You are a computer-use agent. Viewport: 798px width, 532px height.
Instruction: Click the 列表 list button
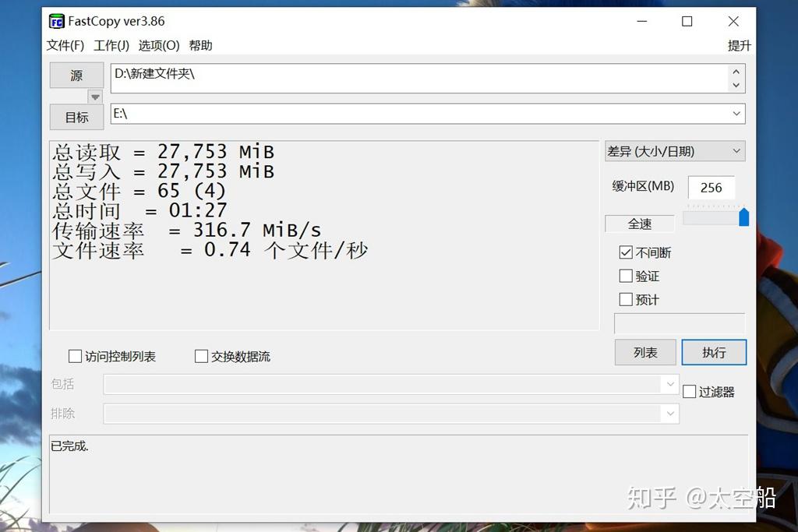click(645, 352)
